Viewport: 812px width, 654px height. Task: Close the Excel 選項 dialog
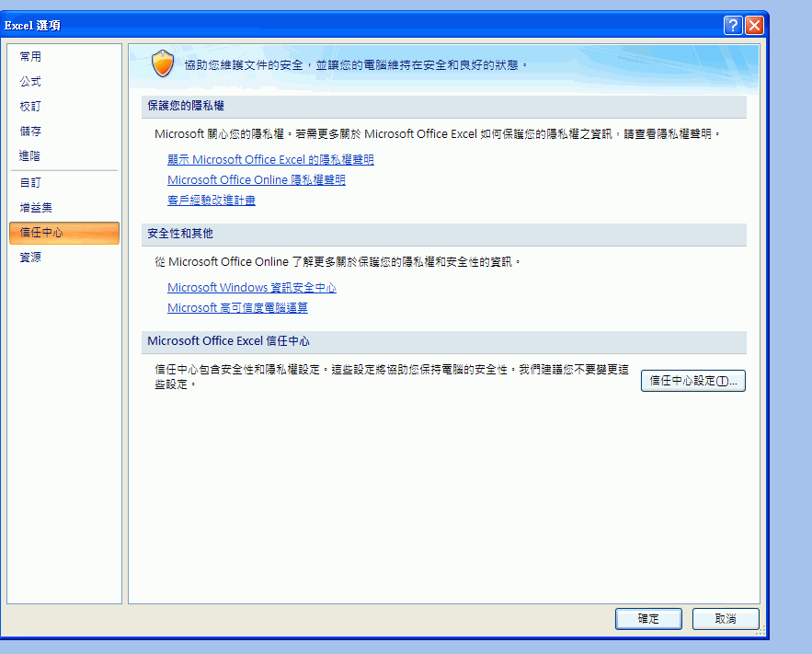point(754,25)
